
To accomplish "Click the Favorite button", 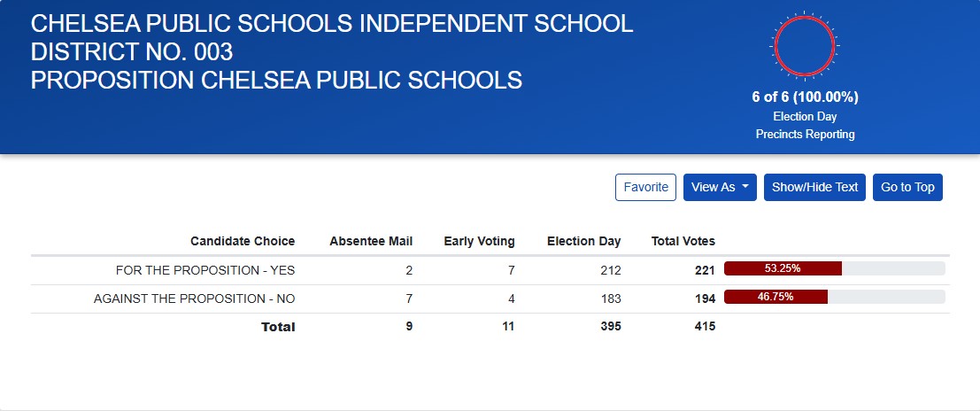I will click(x=645, y=187).
